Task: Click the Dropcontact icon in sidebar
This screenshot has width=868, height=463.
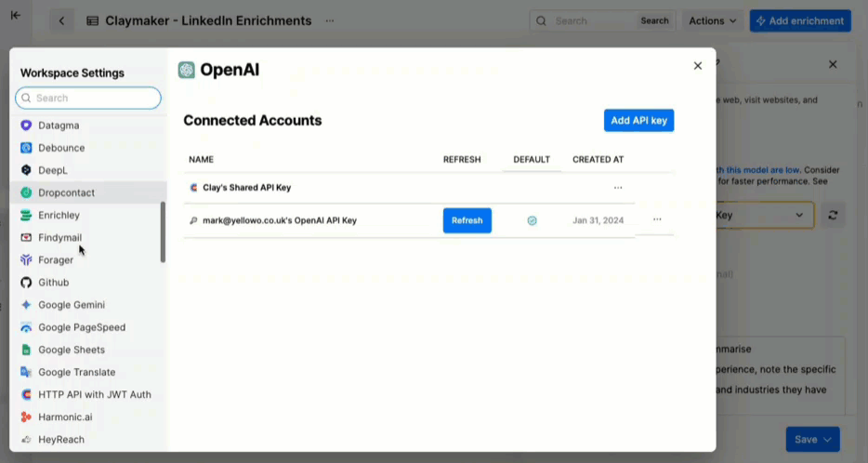Action: pyautogui.click(x=26, y=192)
